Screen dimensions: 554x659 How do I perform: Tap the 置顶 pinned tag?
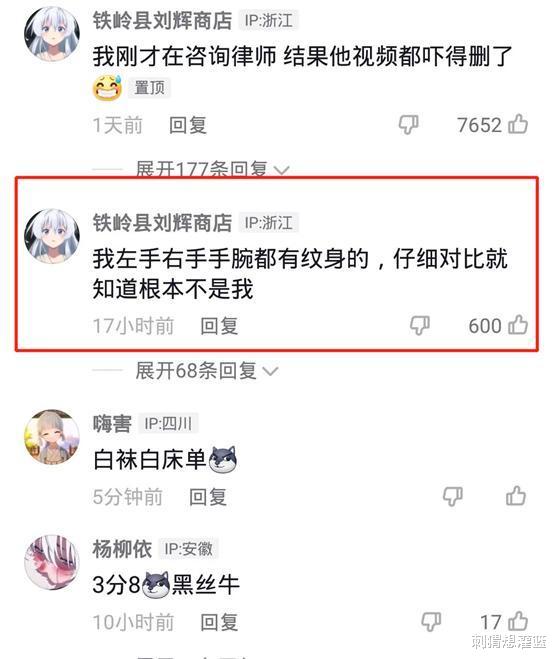coord(149,88)
